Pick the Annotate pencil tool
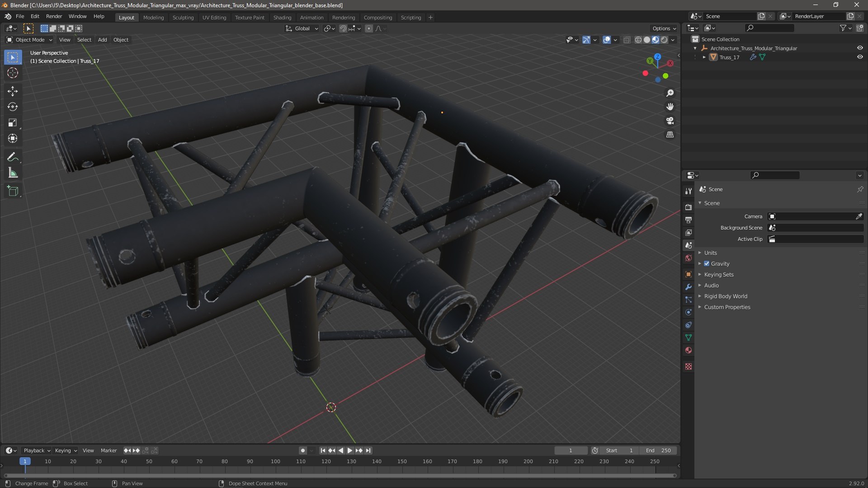Screen dimensions: 868x488 (x=13, y=157)
